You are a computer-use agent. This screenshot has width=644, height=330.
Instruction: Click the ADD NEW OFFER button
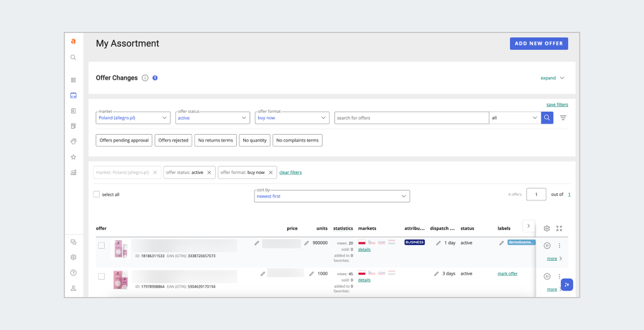point(539,43)
